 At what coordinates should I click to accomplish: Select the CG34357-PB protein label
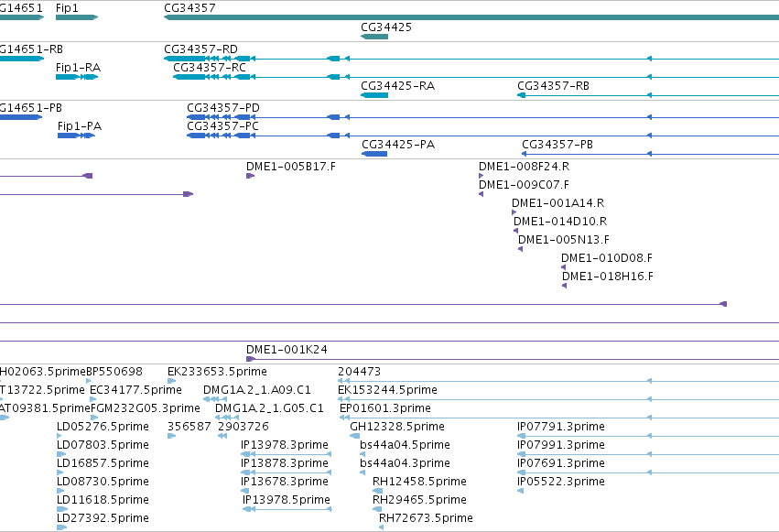click(557, 145)
